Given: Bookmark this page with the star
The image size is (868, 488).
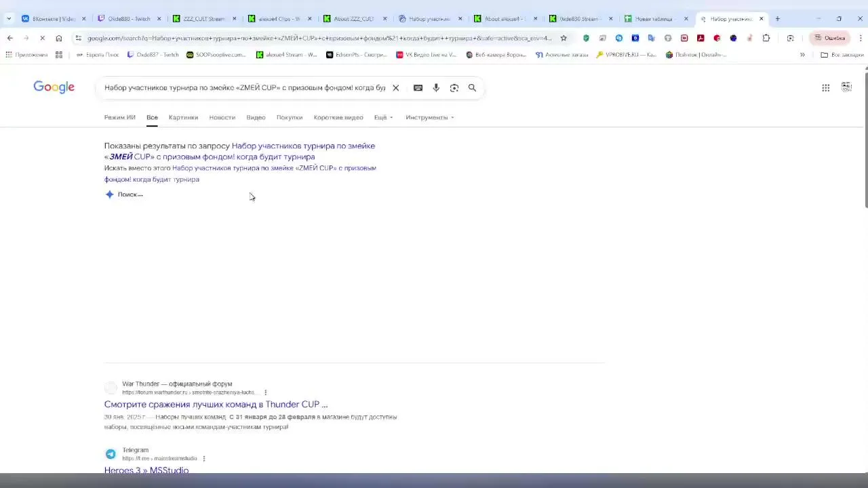Looking at the screenshot, I should click(564, 38).
